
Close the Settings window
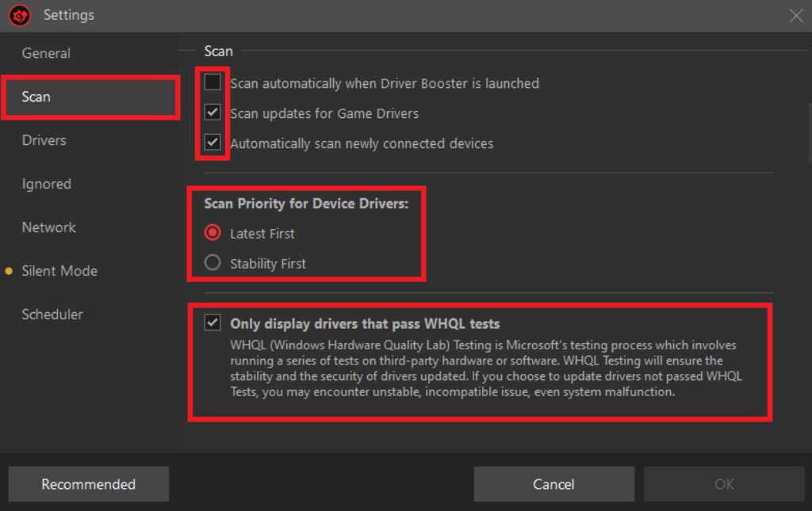coord(796,16)
